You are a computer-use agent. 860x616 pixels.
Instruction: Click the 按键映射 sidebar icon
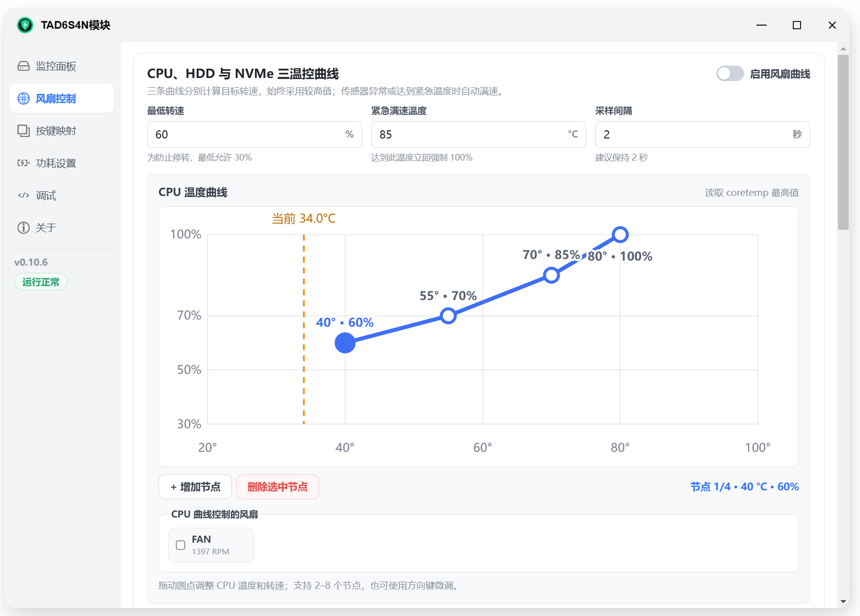click(24, 131)
